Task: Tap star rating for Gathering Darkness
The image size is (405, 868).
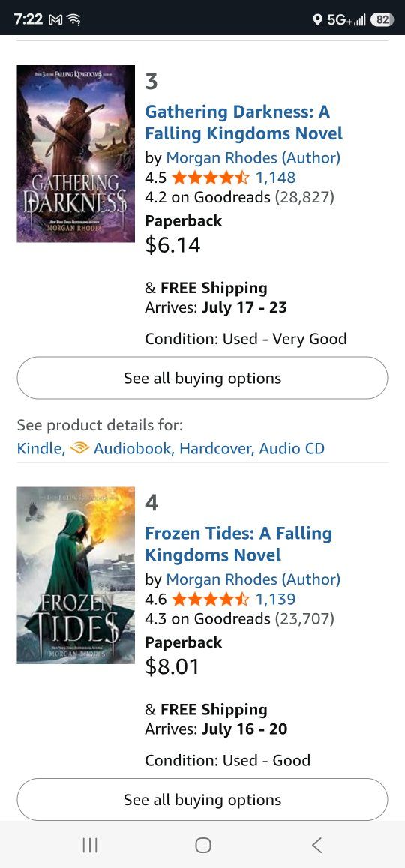Action: 211,178
